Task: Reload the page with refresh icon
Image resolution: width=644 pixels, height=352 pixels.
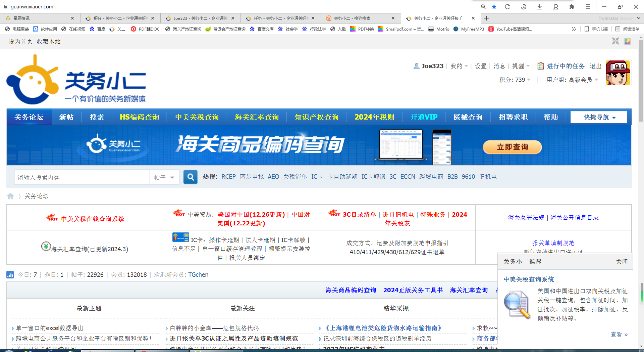Action: click(x=507, y=7)
